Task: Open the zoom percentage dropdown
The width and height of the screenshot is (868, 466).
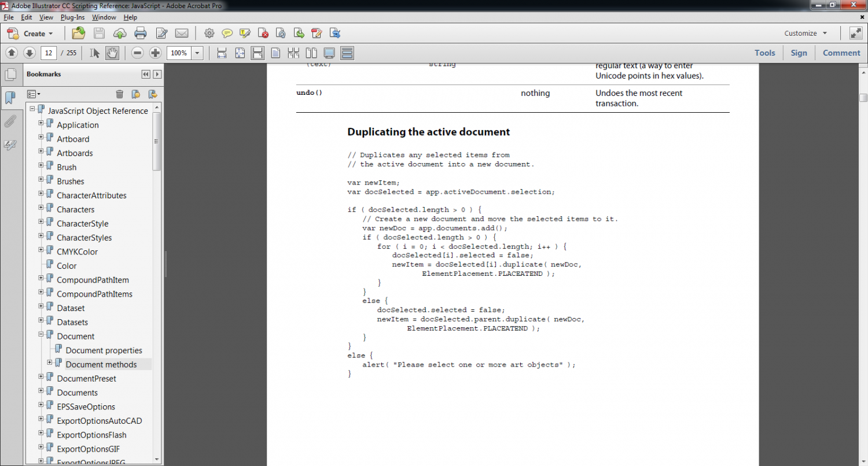Action: click(197, 53)
